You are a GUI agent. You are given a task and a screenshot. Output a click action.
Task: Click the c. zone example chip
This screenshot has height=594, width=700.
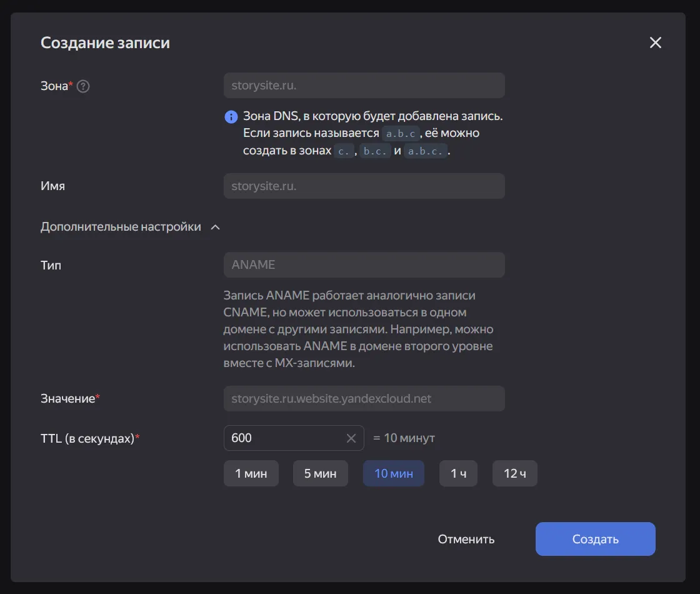point(344,151)
